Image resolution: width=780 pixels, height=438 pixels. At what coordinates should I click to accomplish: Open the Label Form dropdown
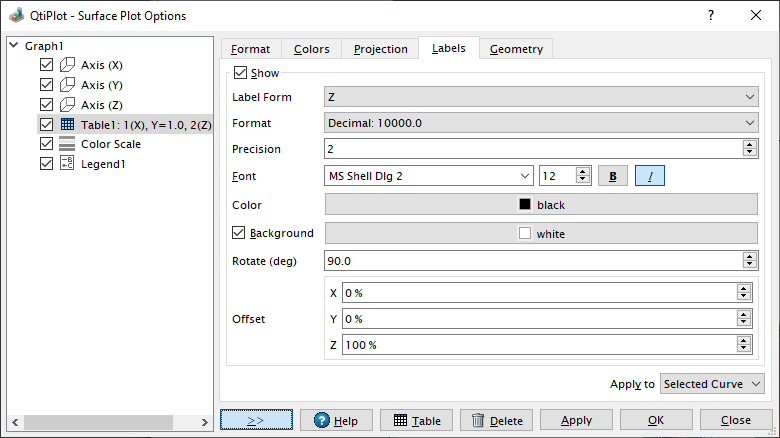tap(540, 97)
